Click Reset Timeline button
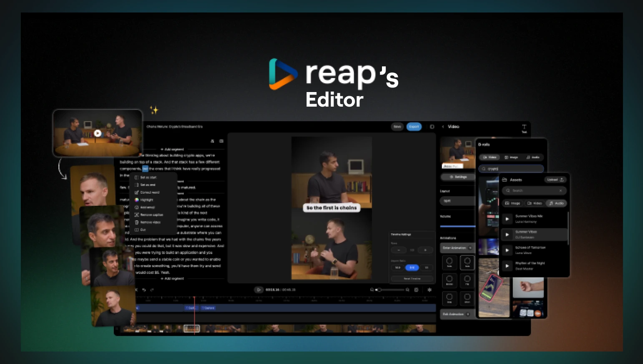The width and height of the screenshot is (643, 364). click(412, 279)
